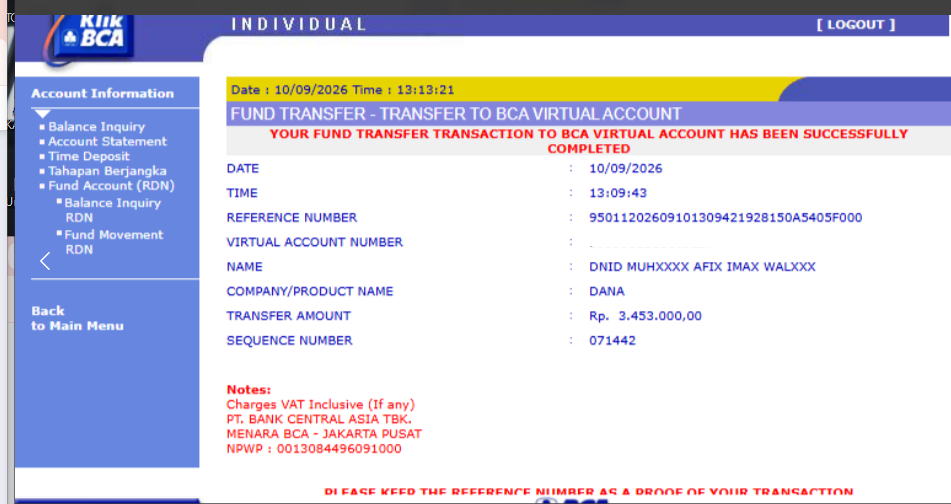Viewport: 951px width, 504px height.
Task: Click the TRANSFER AMOUNT label
Action: [x=289, y=315]
